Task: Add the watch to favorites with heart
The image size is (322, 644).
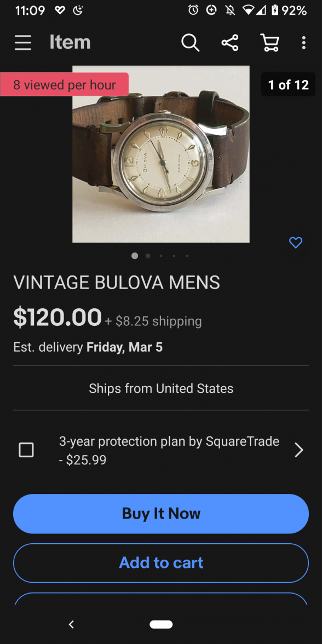Action: tap(295, 242)
